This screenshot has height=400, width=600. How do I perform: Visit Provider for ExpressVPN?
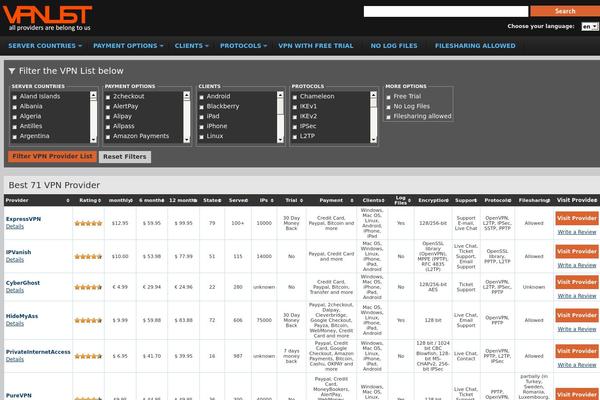coord(577,218)
